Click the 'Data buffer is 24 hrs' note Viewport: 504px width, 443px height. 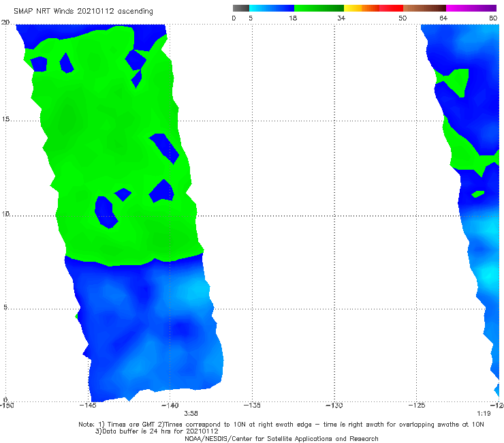[x=157, y=431]
